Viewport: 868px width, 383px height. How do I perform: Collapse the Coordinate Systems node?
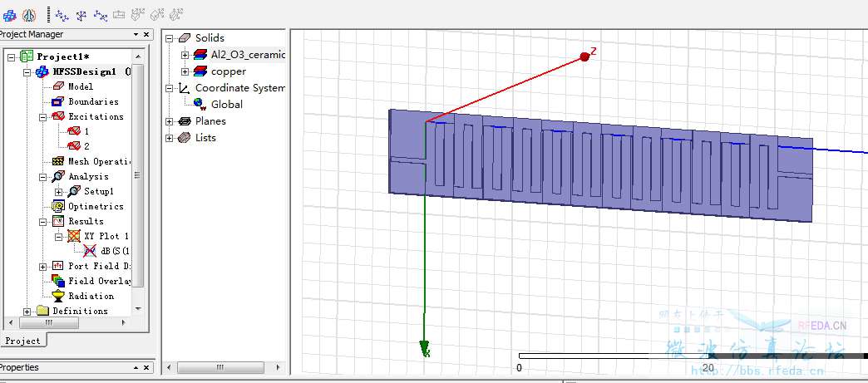[x=170, y=88]
